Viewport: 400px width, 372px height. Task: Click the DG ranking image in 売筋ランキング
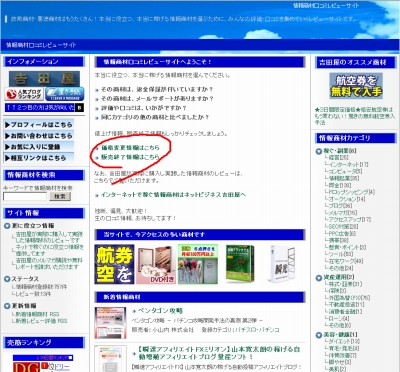click(26, 367)
